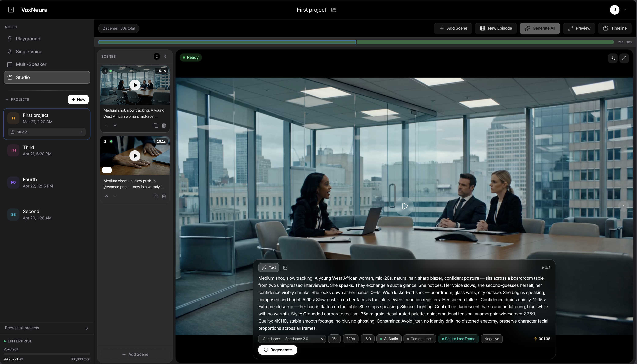The width and height of the screenshot is (637, 364).
Task: Download the video with the download icon
Action: [612, 58]
